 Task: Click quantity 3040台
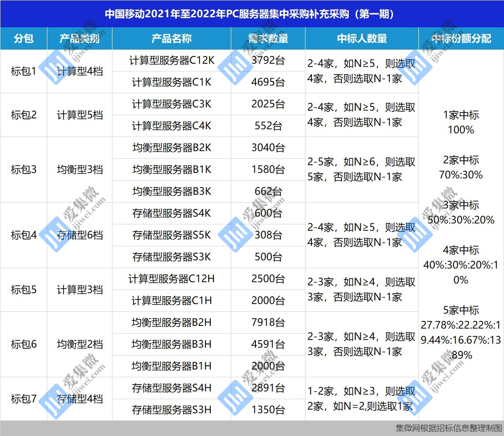(268, 147)
